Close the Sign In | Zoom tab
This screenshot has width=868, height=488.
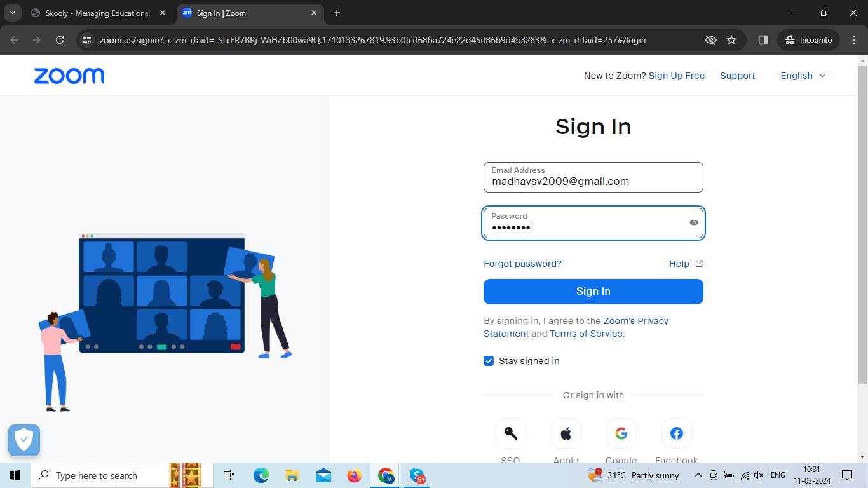coord(314,13)
